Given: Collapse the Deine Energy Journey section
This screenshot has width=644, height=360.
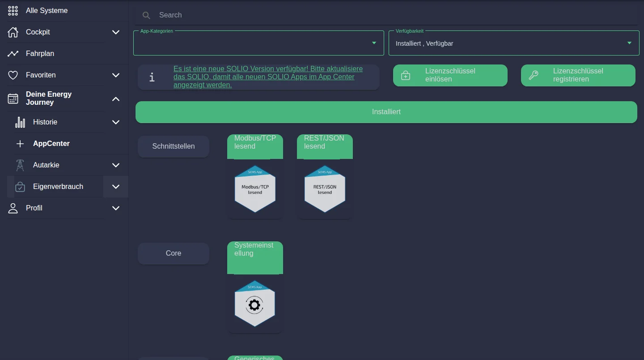Looking at the screenshot, I should tap(116, 99).
